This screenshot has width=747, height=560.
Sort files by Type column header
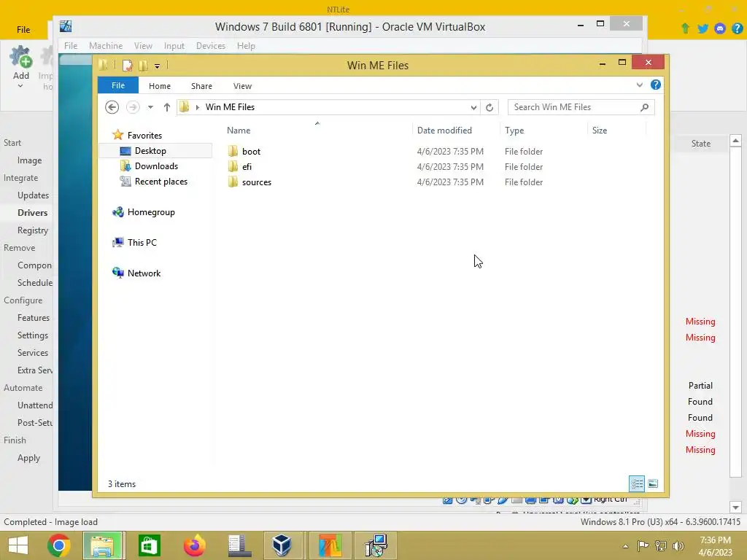point(514,130)
